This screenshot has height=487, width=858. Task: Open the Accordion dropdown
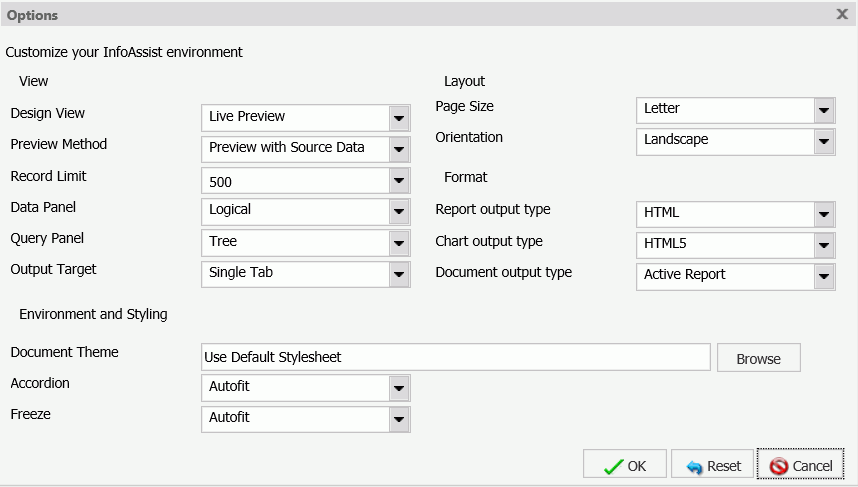(x=305, y=388)
